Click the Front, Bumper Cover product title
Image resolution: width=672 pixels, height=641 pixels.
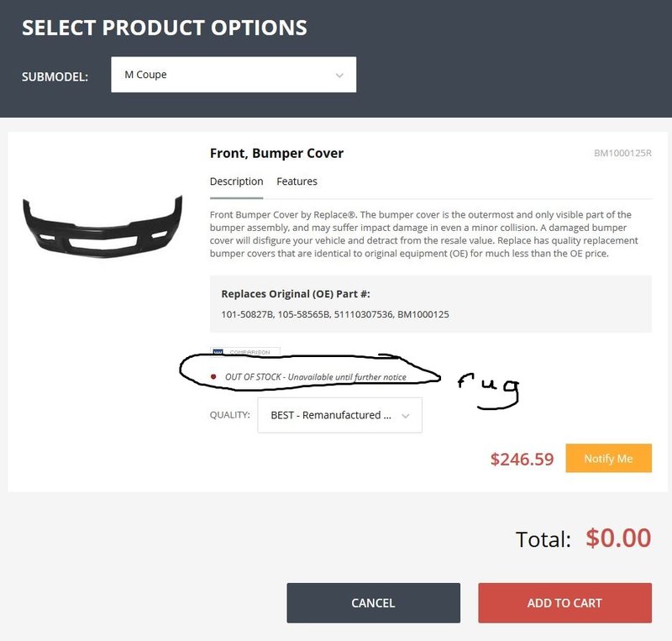277,153
